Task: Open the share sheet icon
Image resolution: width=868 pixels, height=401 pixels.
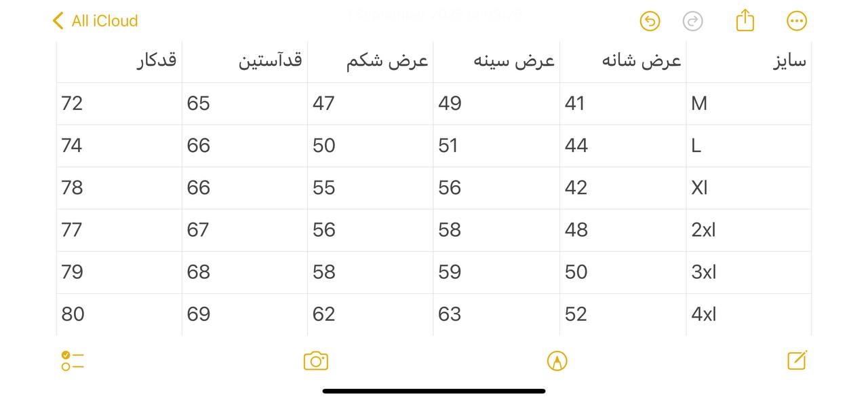Action: pos(745,20)
